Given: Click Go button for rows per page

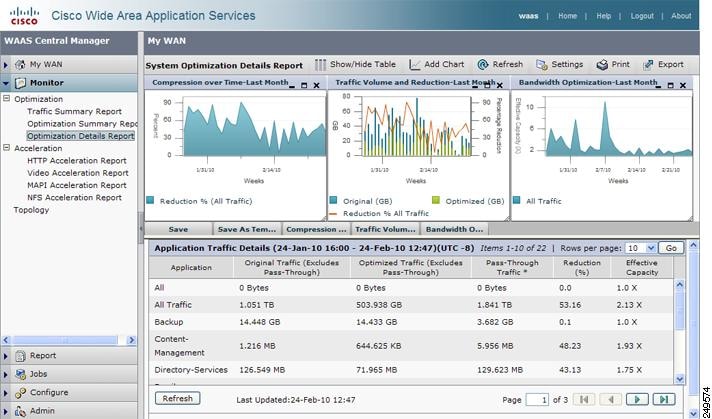Looking at the screenshot, I should click(x=671, y=248).
